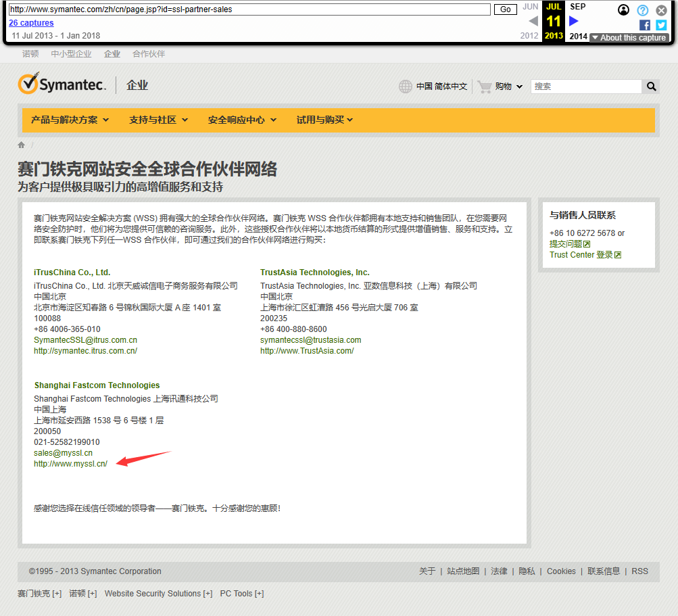Screen dimensions: 678x616
Task: Expand Website Security Solutions [+] footer section
Action: tap(158, 594)
